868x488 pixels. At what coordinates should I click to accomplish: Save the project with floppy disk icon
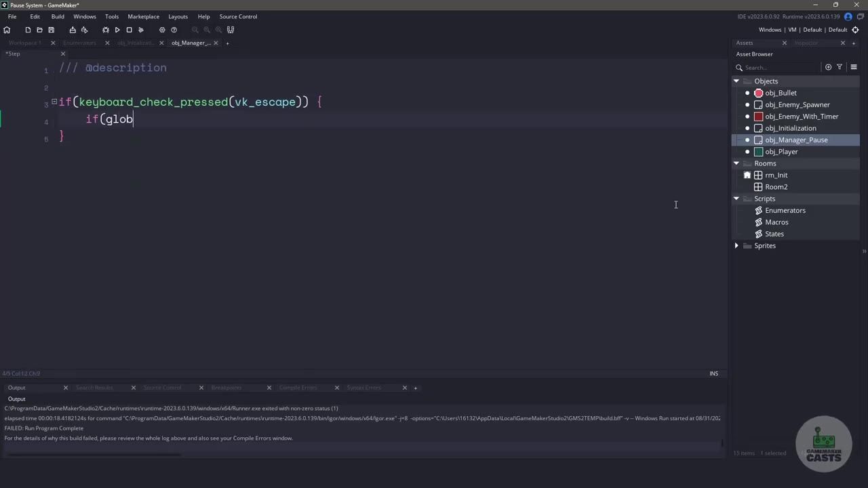pyautogui.click(x=51, y=30)
